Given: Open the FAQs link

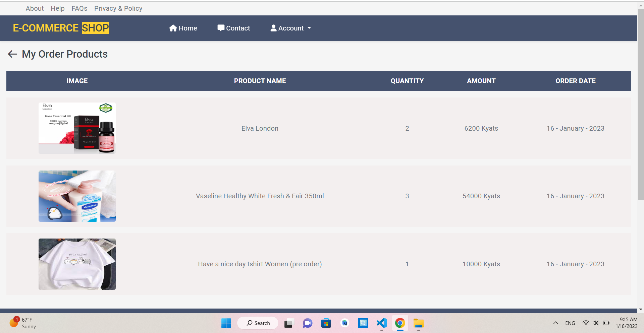Looking at the screenshot, I should pos(79,8).
